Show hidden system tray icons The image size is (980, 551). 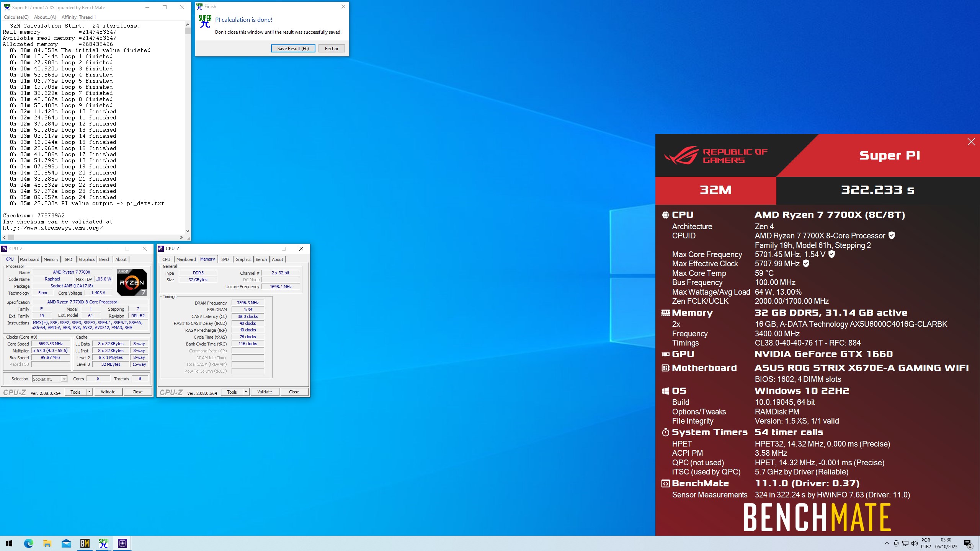click(887, 543)
